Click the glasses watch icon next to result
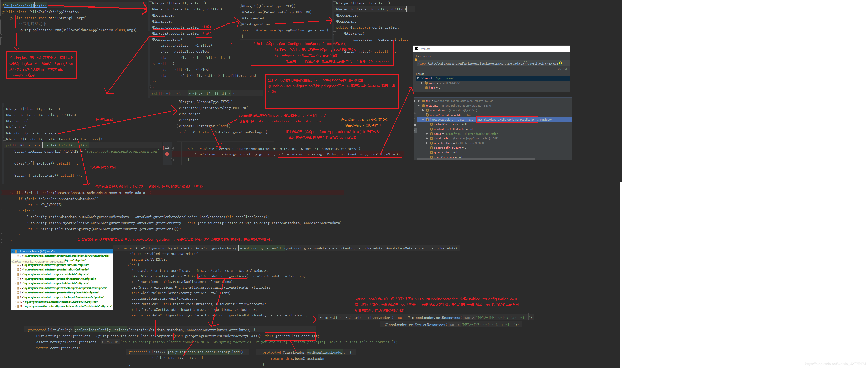This screenshot has width=868, height=368. tap(422, 79)
